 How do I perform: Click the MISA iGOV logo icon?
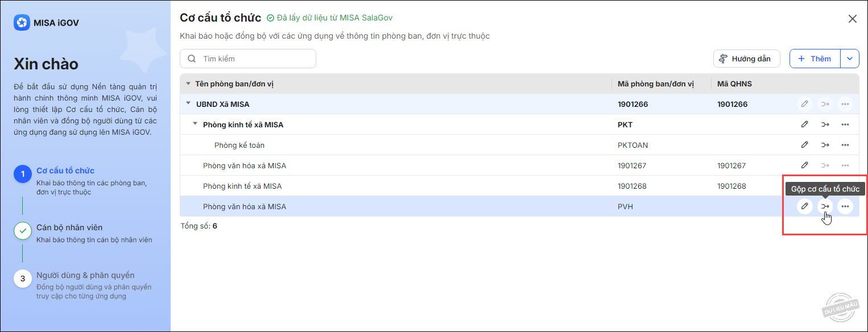click(x=22, y=23)
